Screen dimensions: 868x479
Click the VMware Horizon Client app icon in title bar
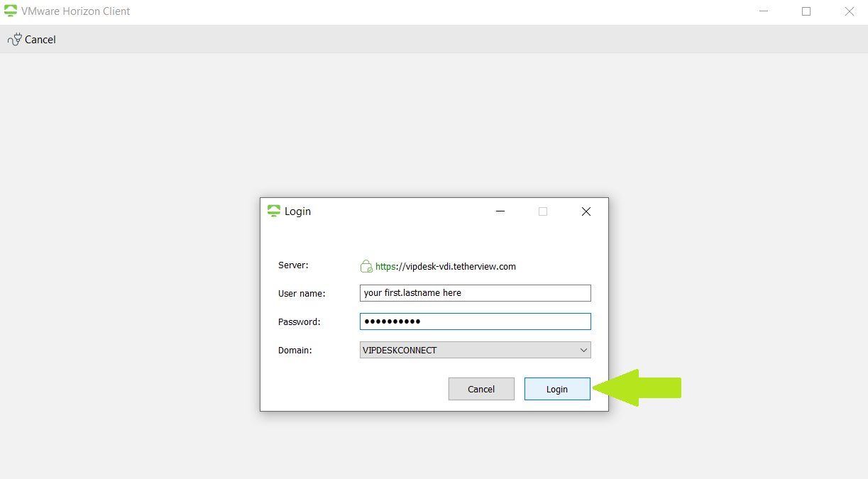[11, 11]
